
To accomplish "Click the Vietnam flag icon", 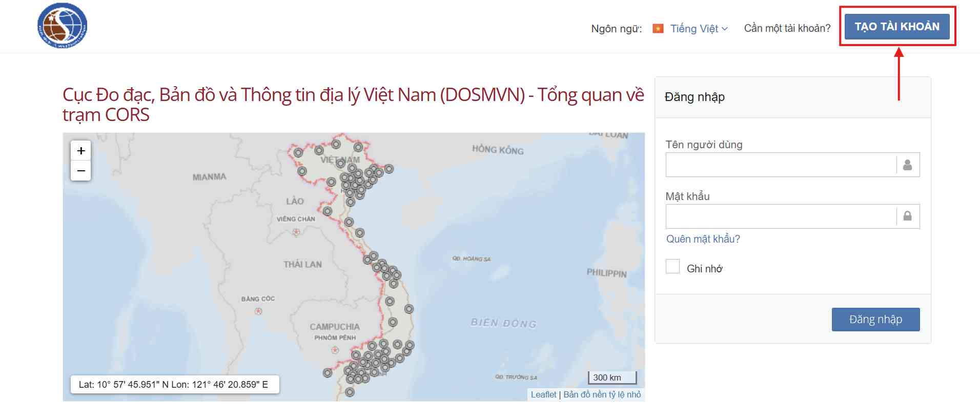I will pos(658,29).
